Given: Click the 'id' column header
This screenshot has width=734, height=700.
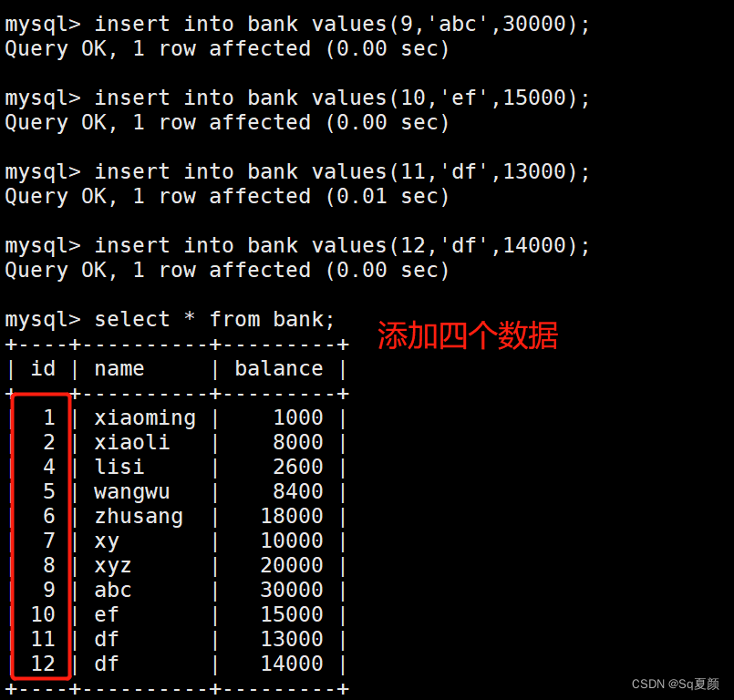Looking at the screenshot, I should point(43,369).
